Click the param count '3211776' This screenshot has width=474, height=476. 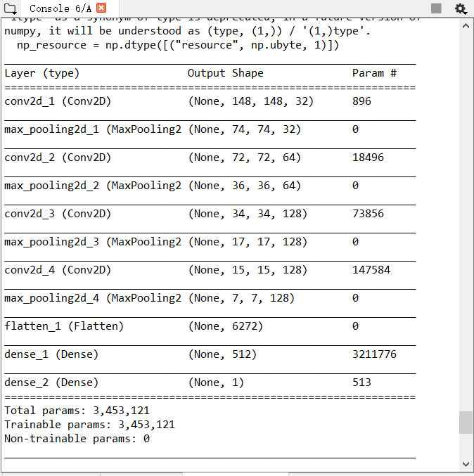pos(374,354)
